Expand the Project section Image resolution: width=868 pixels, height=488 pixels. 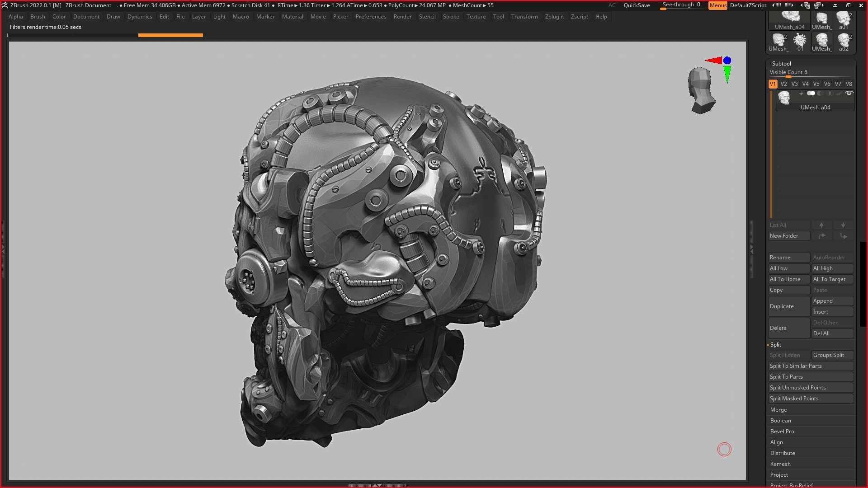coord(779,475)
